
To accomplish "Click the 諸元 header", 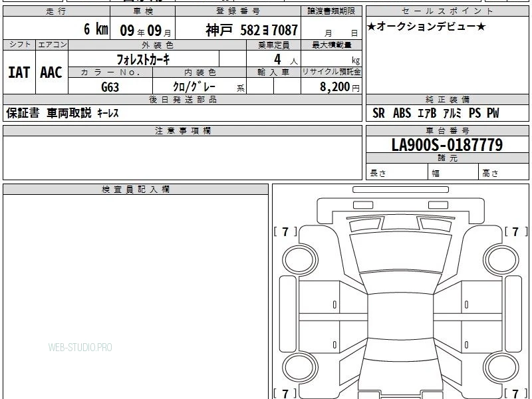I will (447, 158).
